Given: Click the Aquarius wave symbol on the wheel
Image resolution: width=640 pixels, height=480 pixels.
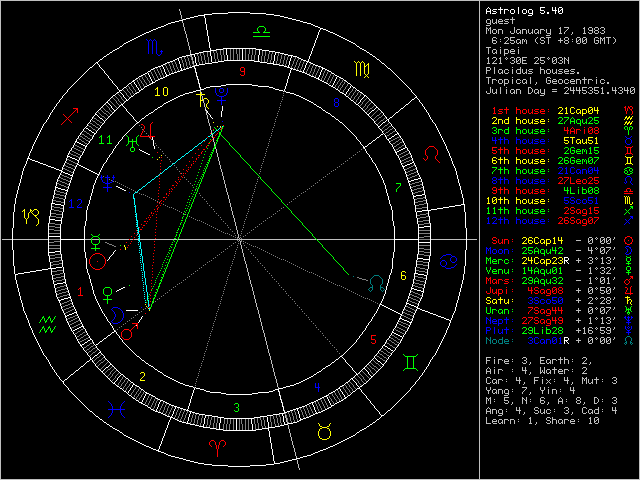Looking at the screenshot, I should click(46, 322).
